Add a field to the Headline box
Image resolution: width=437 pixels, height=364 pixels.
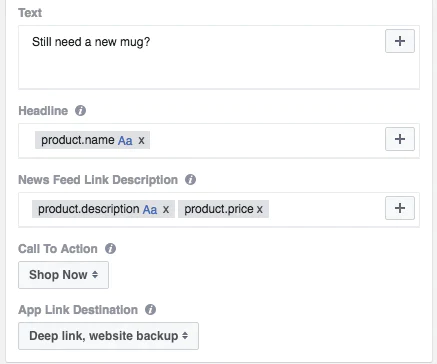pyautogui.click(x=400, y=139)
